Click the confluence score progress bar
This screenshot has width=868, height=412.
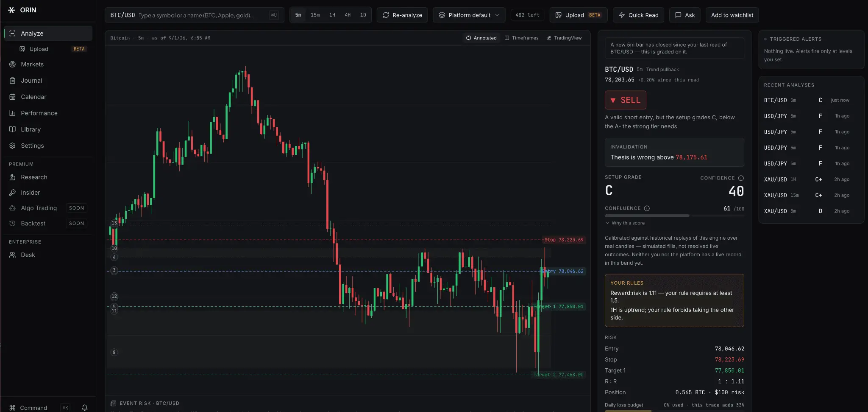click(674, 216)
